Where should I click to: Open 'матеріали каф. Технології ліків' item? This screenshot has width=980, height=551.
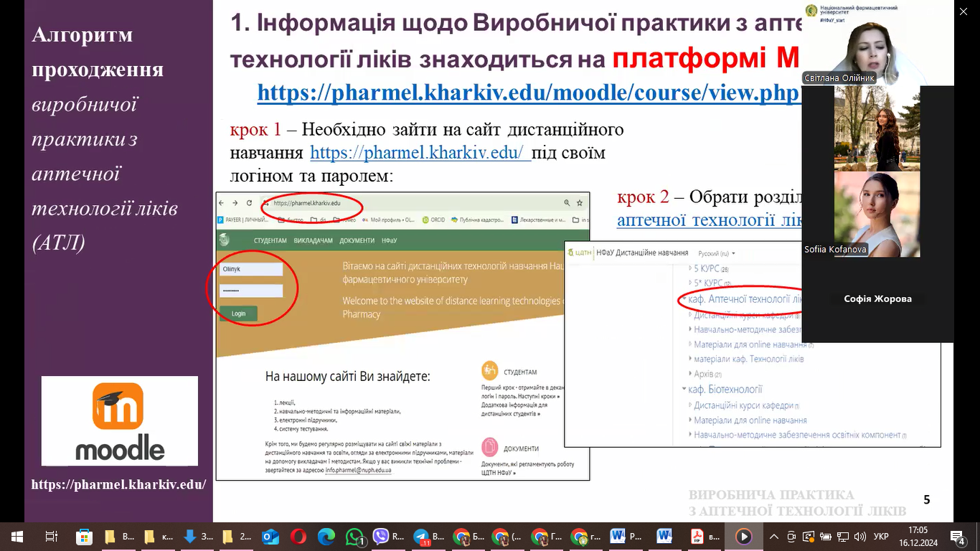coord(748,359)
